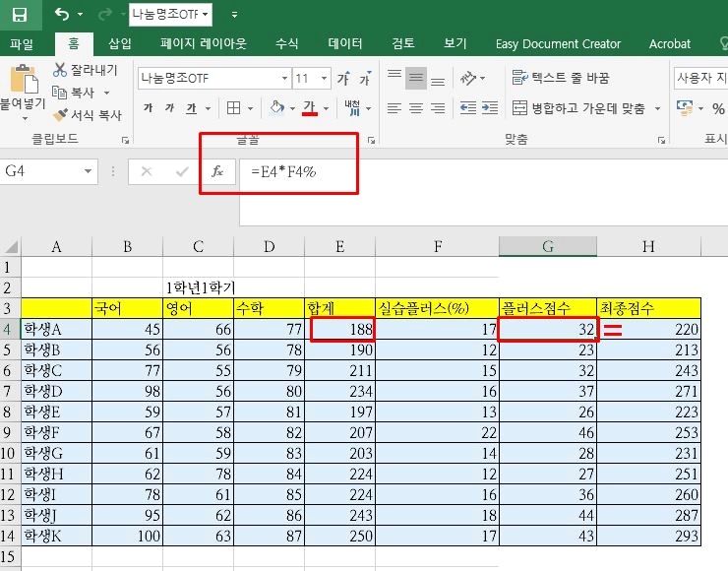Toggle underline (가) formatting

191,108
